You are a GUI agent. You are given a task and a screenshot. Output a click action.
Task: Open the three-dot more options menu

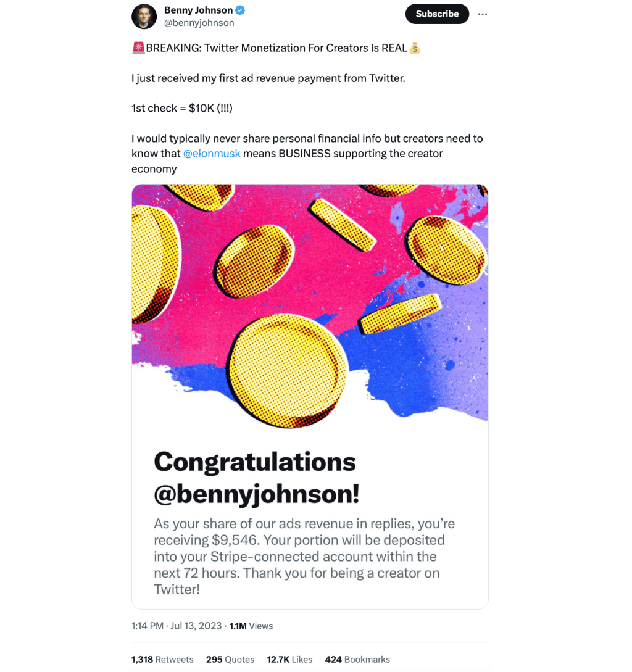tap(483, 14)
